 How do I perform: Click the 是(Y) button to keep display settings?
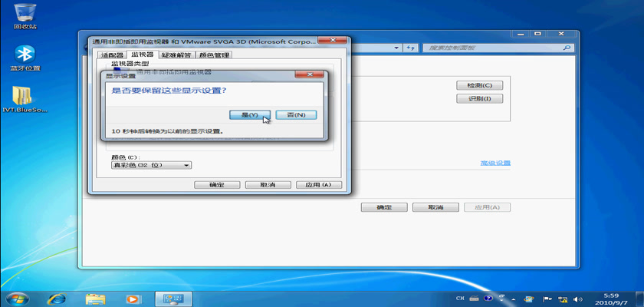(x=250, y=114)
